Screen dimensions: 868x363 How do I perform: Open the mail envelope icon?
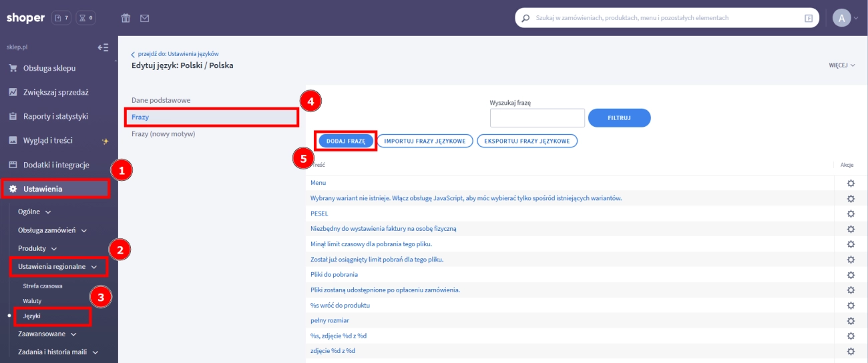pyautogui.click(x=144, y=18)
